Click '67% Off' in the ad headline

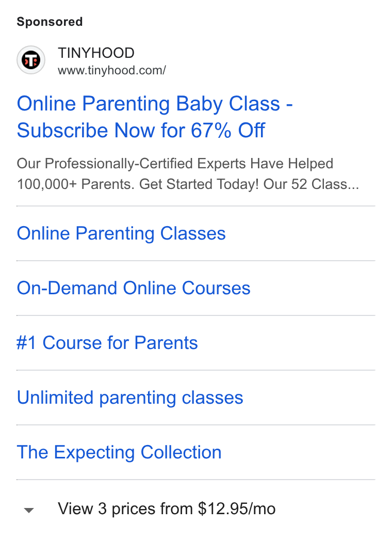tap(227, 131)
